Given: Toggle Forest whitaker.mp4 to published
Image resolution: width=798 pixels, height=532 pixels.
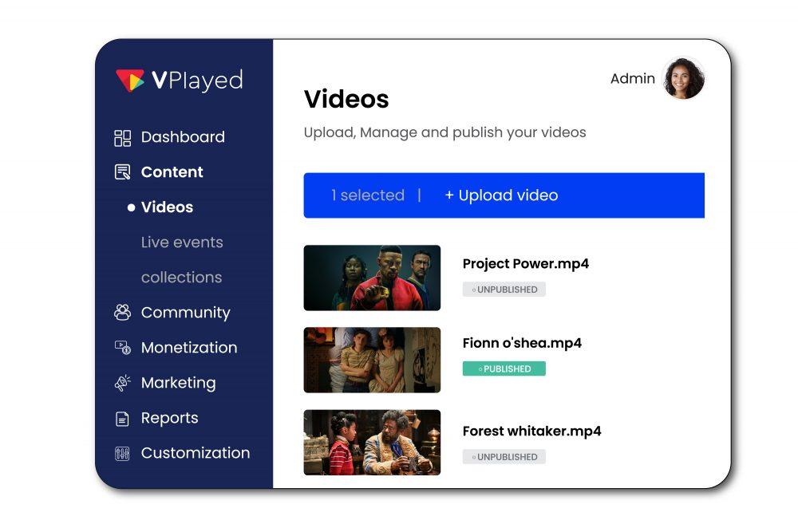Looking at the screenshot, I should [504, 456].
